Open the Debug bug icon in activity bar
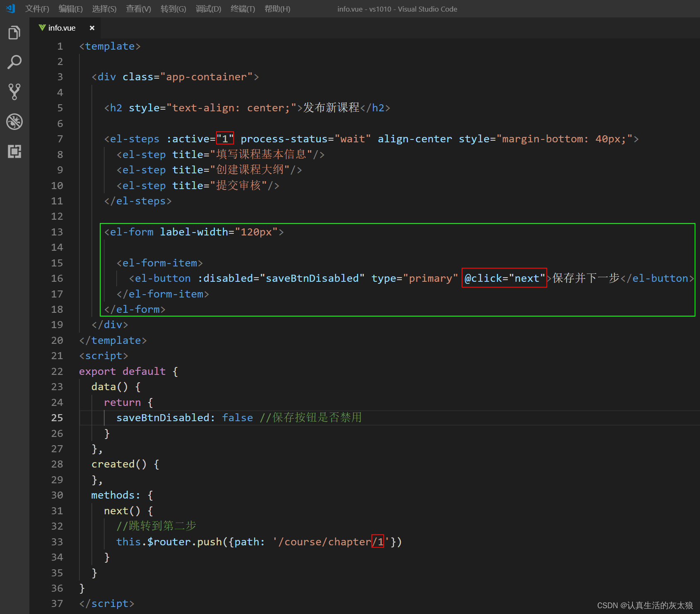Image resolution: width=700 pixels, height=614 pixels. (x=14, y=122)
